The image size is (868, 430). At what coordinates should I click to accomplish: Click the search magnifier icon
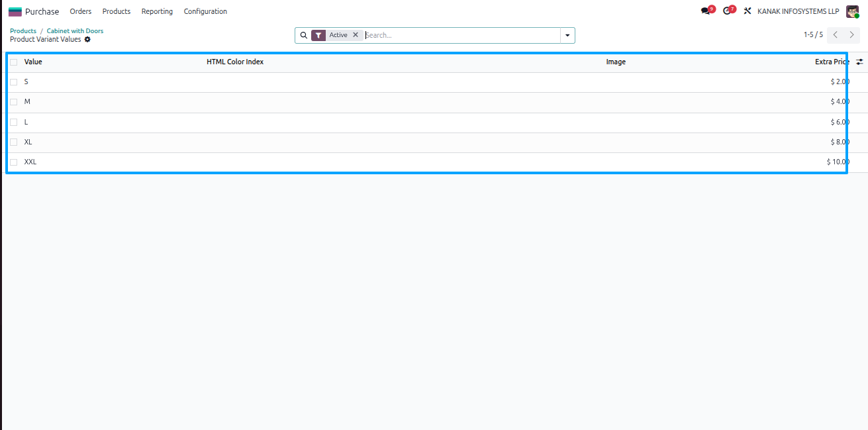pyautogui.click(x=303, y=35)
